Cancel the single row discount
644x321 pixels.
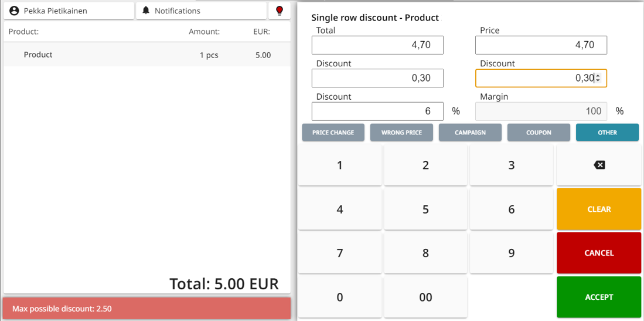(599, 253)
